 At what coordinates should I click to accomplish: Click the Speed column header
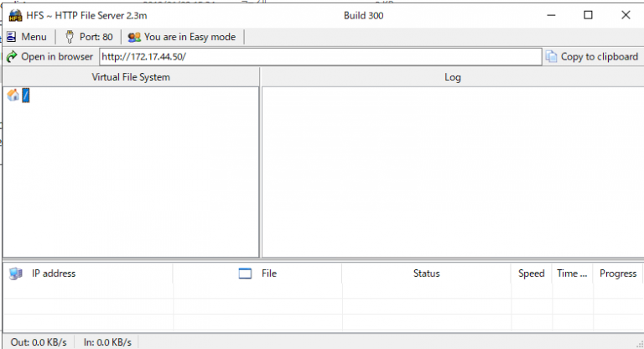point(532,273)
